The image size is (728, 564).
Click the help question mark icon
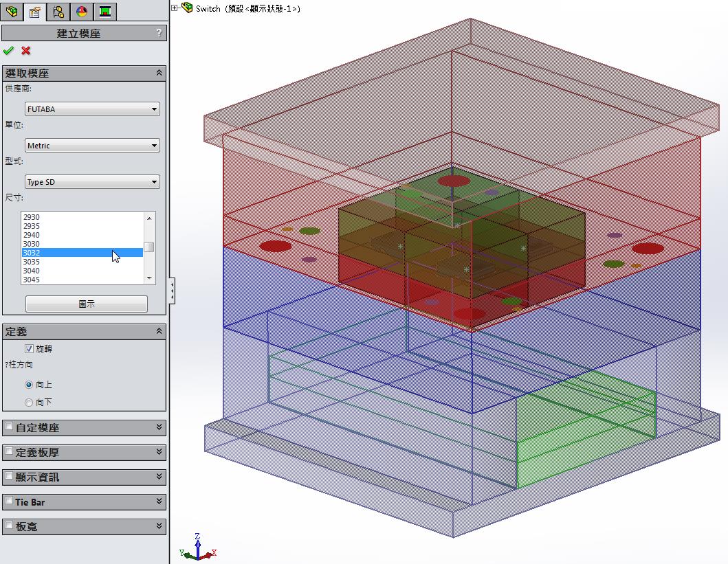point(159,33)
